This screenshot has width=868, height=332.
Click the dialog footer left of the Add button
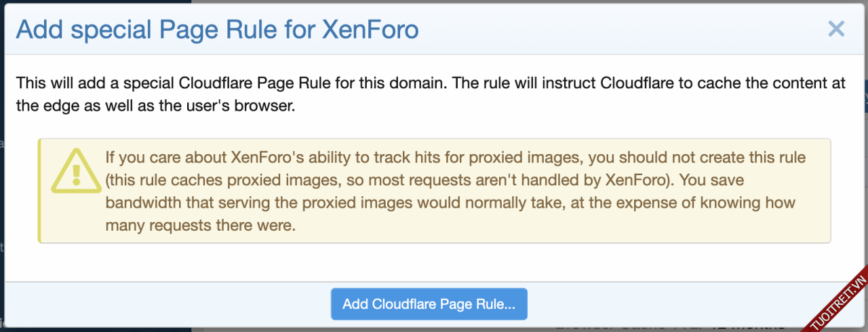click(x=170, y=304)
